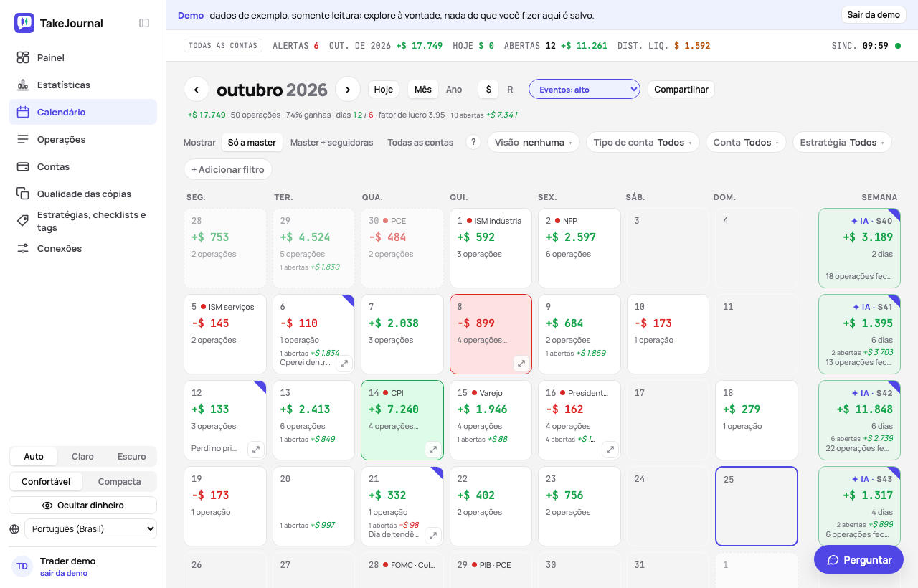
Task: Click the question mark help icon
Action: (x=473, y=142)
